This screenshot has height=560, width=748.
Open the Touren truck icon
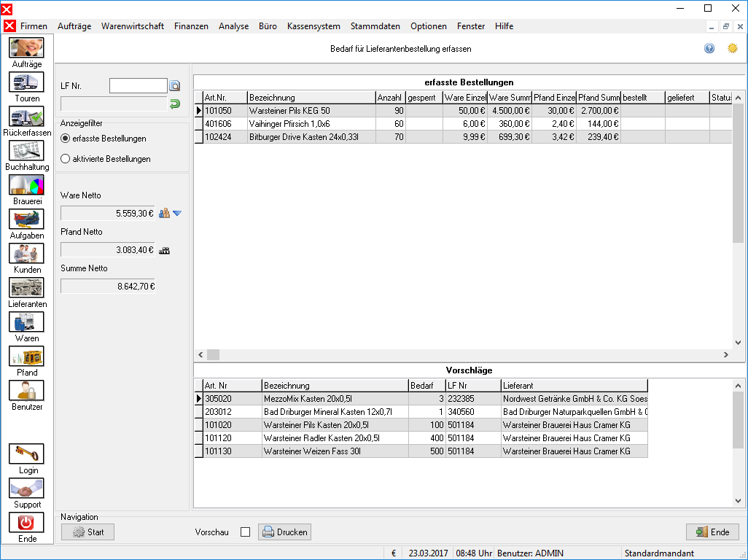[x=26, y=82]
